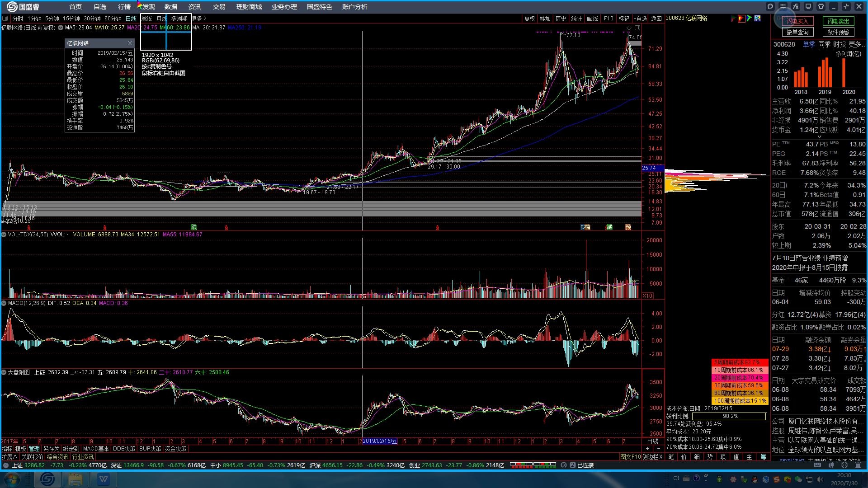Click the keyboard icon in bottom-right status bar

click(817, 465)
